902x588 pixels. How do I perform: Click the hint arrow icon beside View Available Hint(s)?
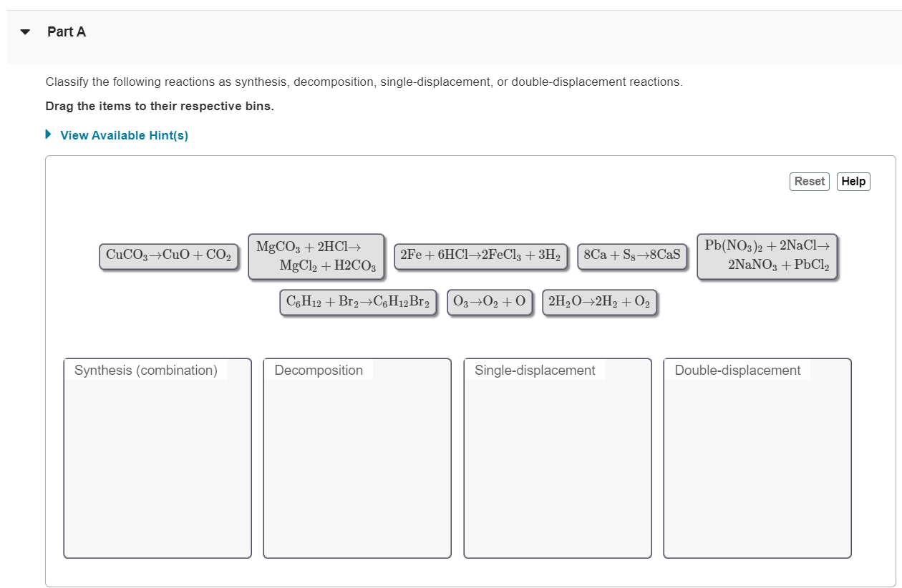pos(48,135)
